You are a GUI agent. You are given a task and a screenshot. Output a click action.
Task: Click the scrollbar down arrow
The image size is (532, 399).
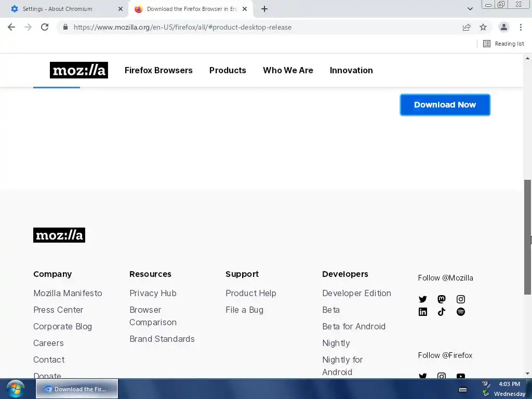528,374
